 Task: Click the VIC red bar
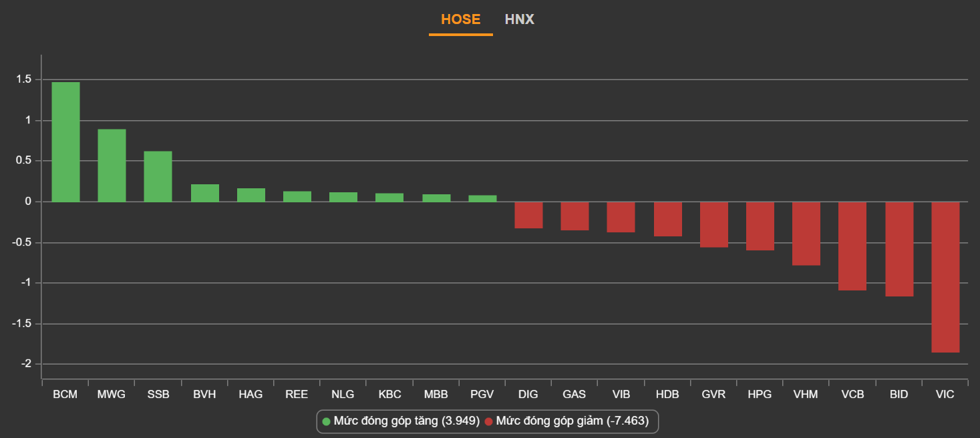click(945, 276)
